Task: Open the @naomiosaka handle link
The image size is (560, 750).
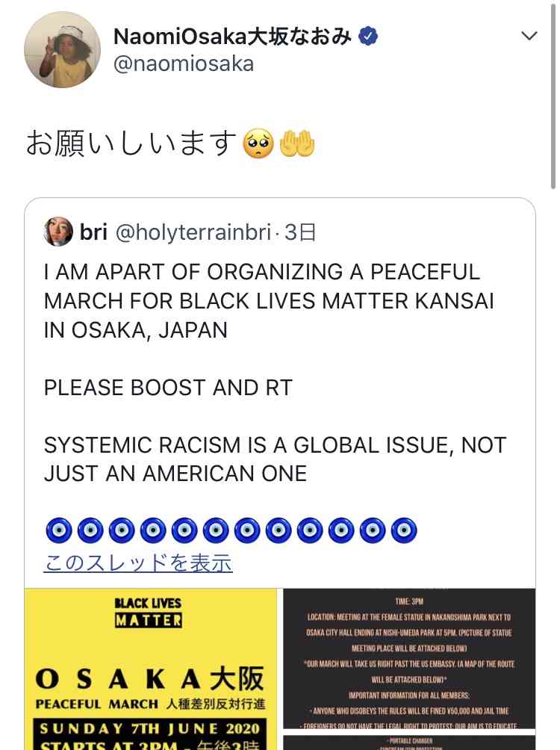Action: coord(184,63)
